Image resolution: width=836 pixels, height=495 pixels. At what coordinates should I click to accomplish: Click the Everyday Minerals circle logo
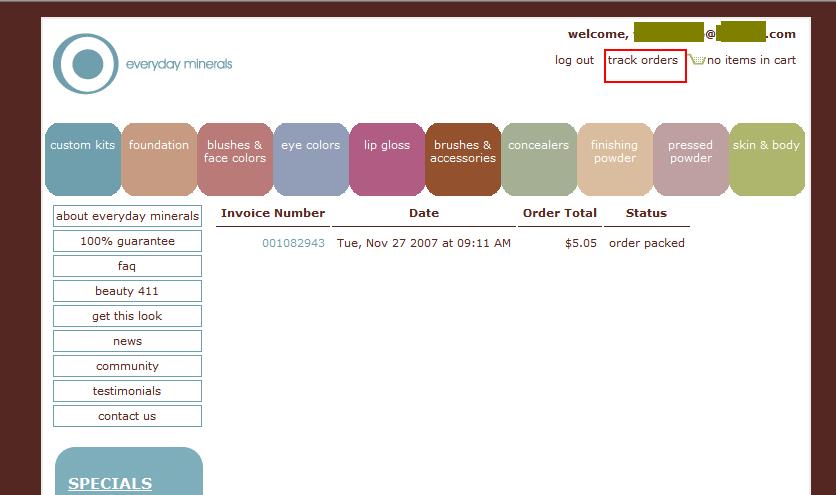[86, 64]
